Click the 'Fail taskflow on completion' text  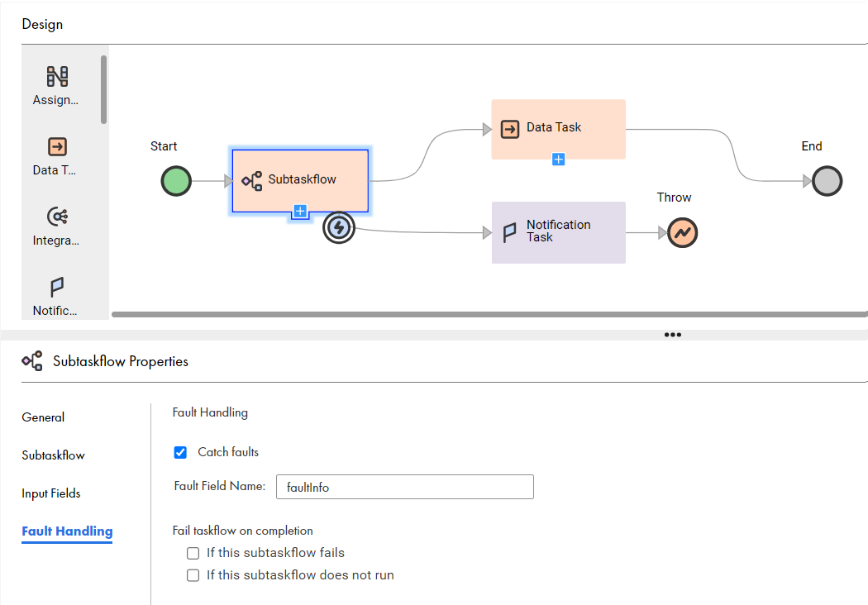tap(242, 531)
